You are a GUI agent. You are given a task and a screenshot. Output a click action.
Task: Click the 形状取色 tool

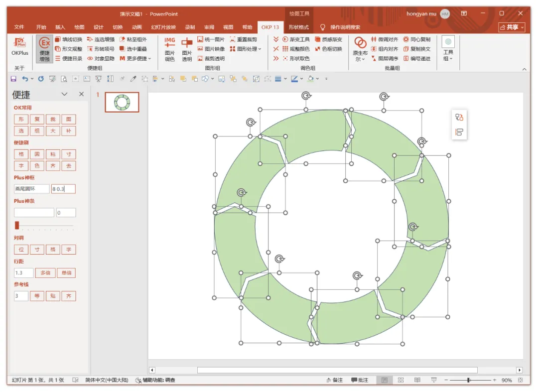click(x=296, y=59)
